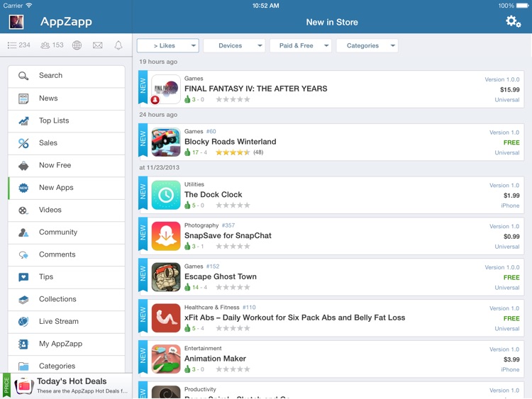Tap the News newspaper icon
The height and width of the screenshot is (399, 532).
click(23, 99)
